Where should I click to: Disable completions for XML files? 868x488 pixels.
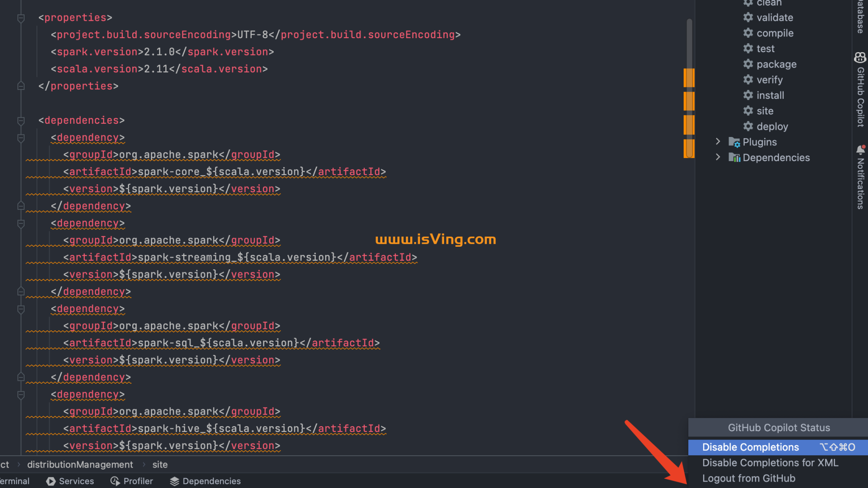(x=770, y=463)
